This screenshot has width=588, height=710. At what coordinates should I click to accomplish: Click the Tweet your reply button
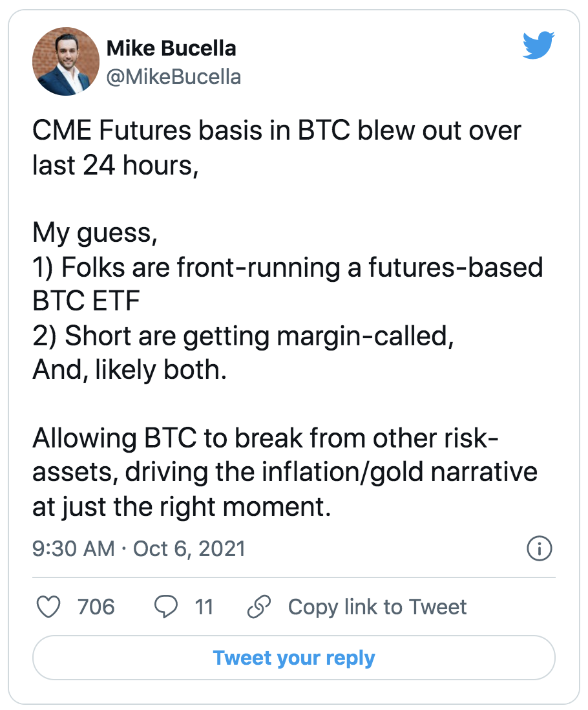294,658
